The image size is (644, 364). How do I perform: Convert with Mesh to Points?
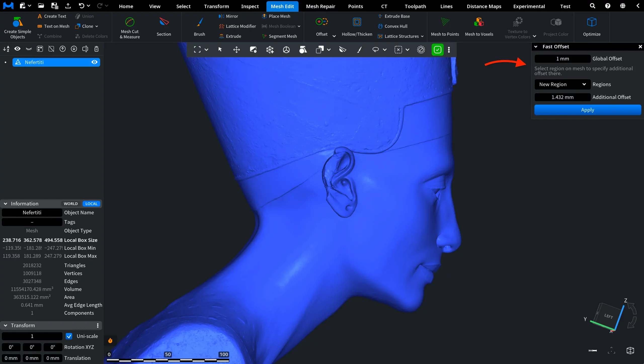click(445, 27)
